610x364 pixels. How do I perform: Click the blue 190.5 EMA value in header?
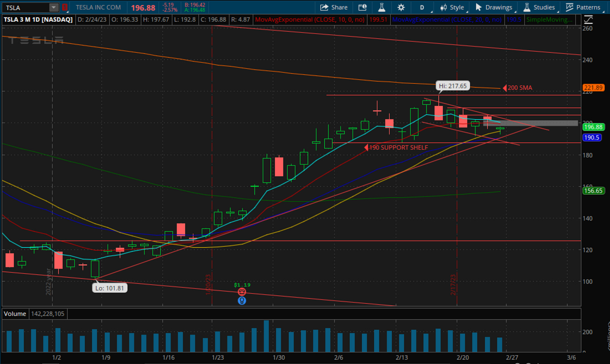pos(514,20)
